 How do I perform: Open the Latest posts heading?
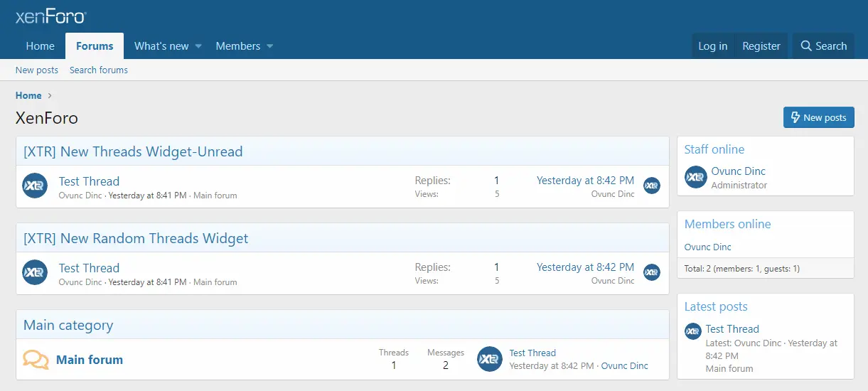click(x=716, y=306)
